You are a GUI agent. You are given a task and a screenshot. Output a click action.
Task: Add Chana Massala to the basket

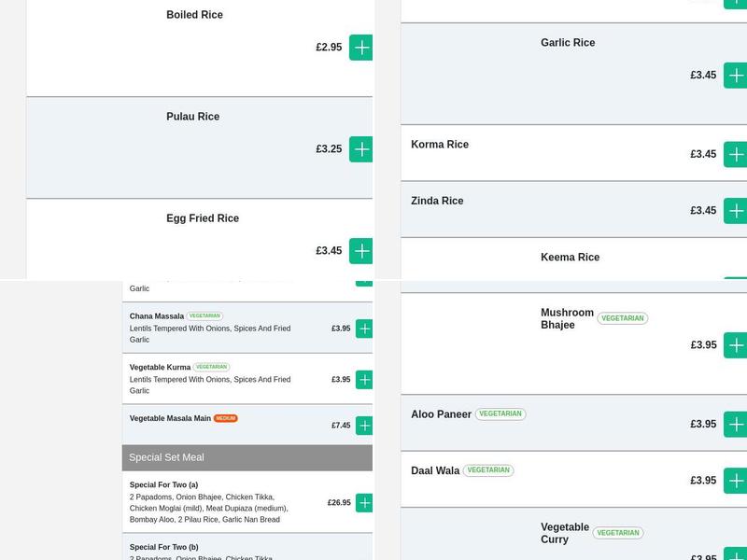click(364, 329)
